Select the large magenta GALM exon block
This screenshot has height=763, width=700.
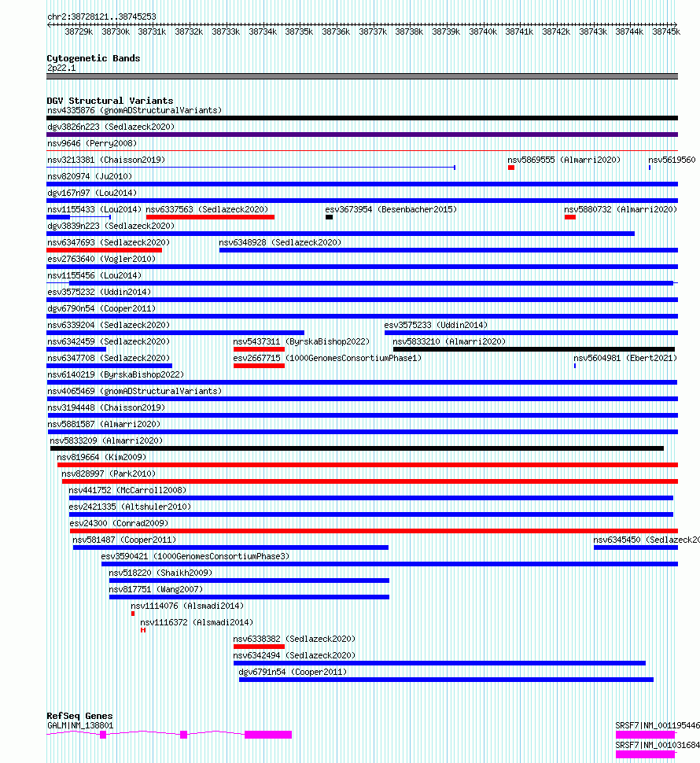click(268, 735)
